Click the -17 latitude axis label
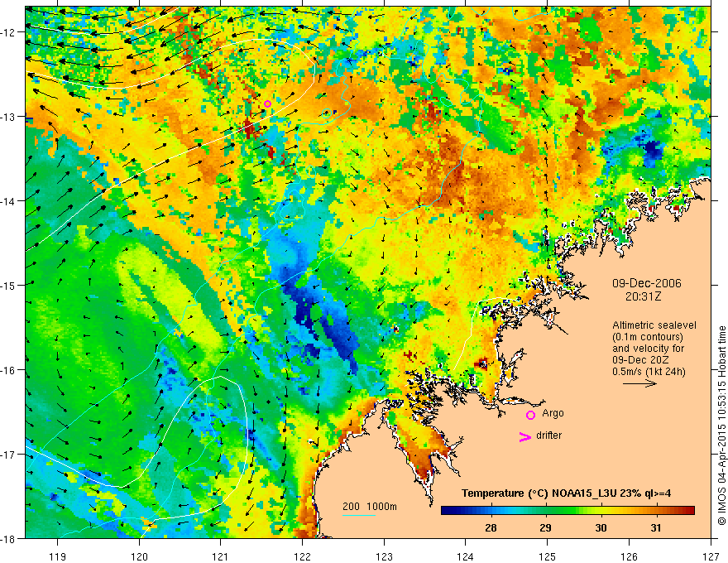The image size is (728, 563). click(x=8, y=455)
